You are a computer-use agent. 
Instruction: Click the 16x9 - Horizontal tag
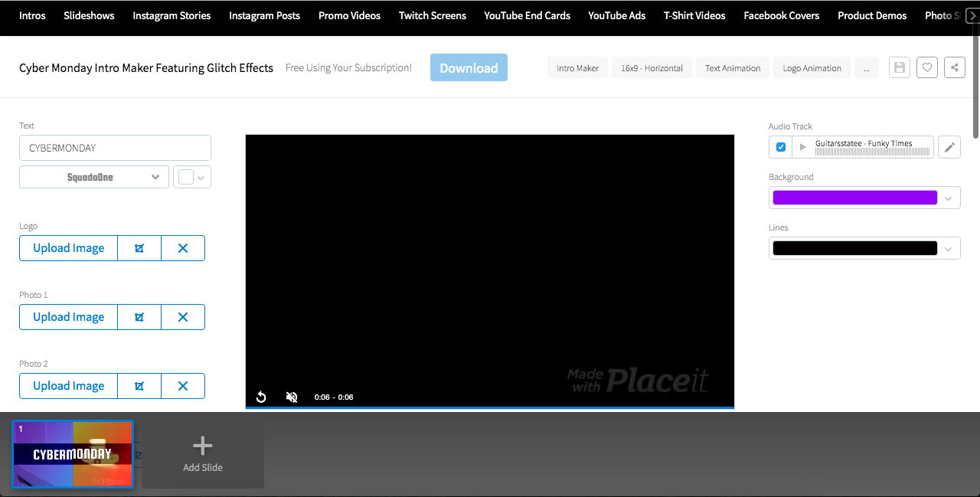652,68
